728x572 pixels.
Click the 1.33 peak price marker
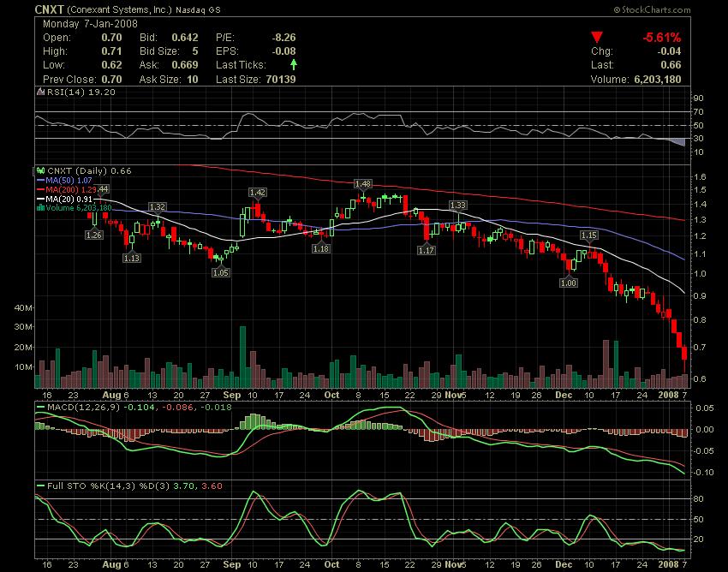pos(458,205)
